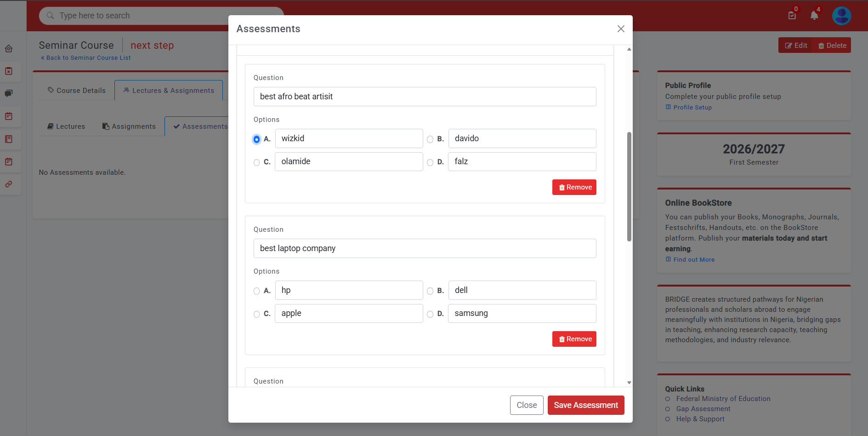
Task: Click the Delete course button
Action: coord(832,46)
